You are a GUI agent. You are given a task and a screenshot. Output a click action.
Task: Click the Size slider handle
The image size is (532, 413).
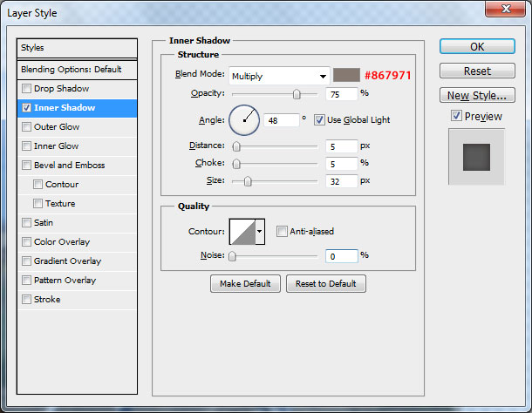pos(248,181)
